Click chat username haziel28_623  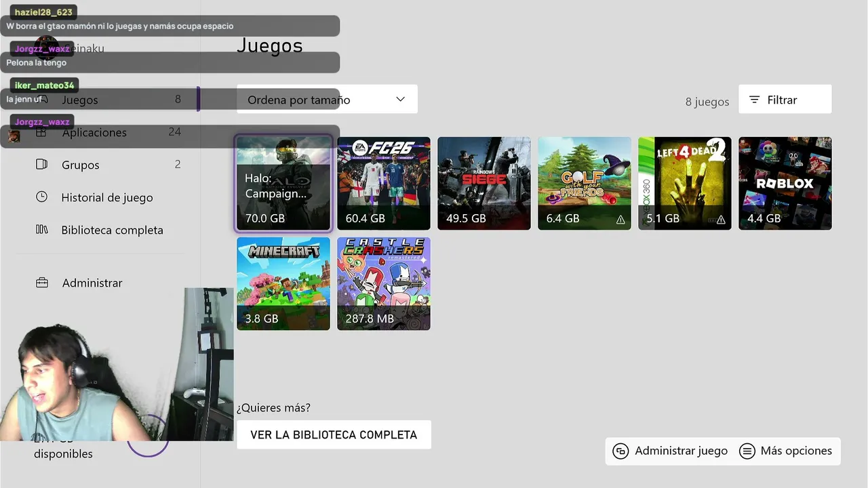click(43, 12)
